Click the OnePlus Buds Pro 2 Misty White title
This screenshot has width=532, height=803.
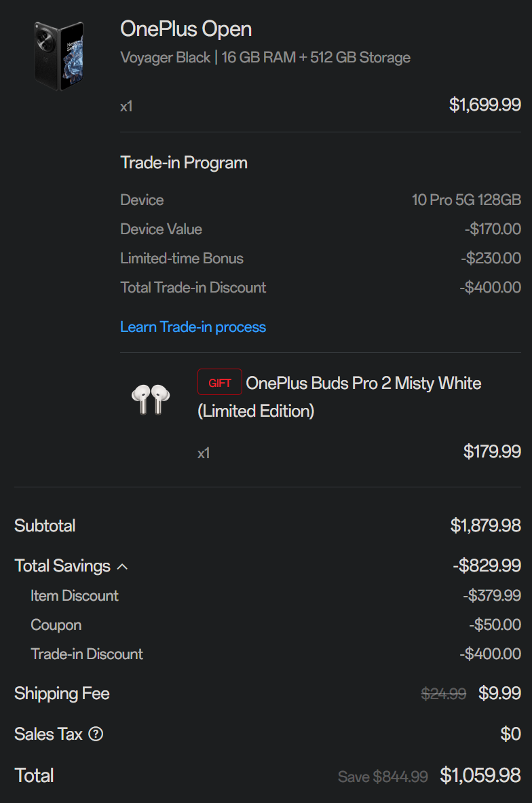(x=339, y=397)
